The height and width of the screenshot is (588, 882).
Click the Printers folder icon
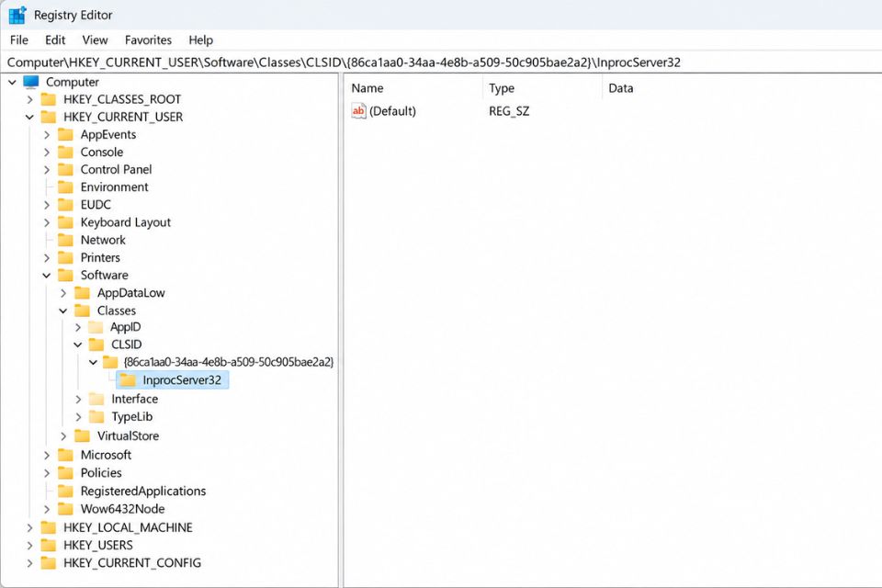pyautogui.click(x=65, y=257)
